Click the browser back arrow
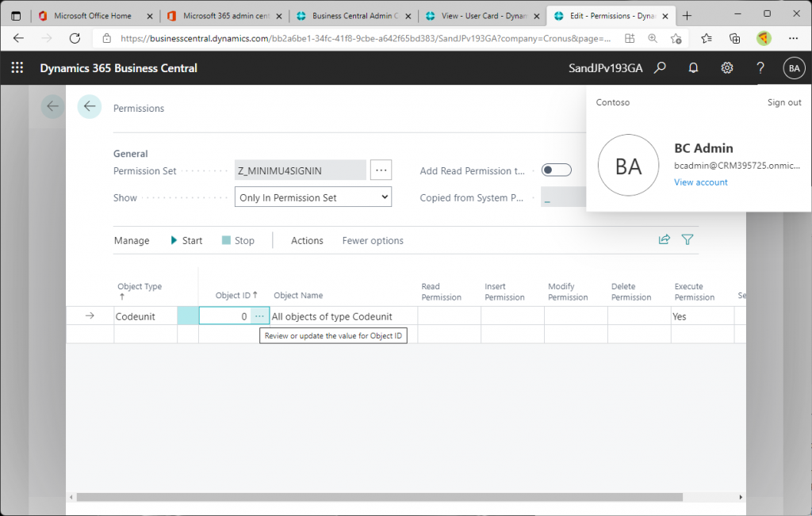The image size is (812, 516). point(19,38)
